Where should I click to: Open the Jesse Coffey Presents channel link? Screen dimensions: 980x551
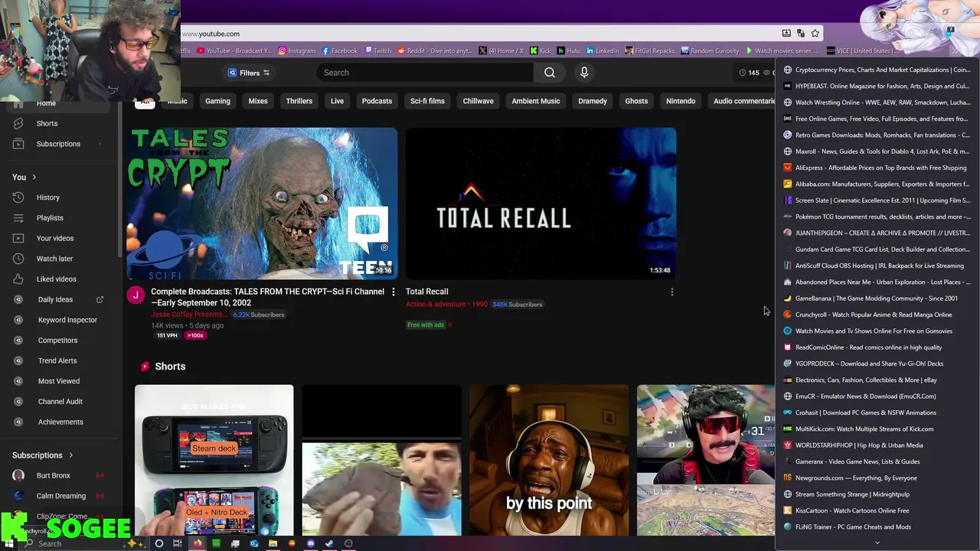coord(188,315)
